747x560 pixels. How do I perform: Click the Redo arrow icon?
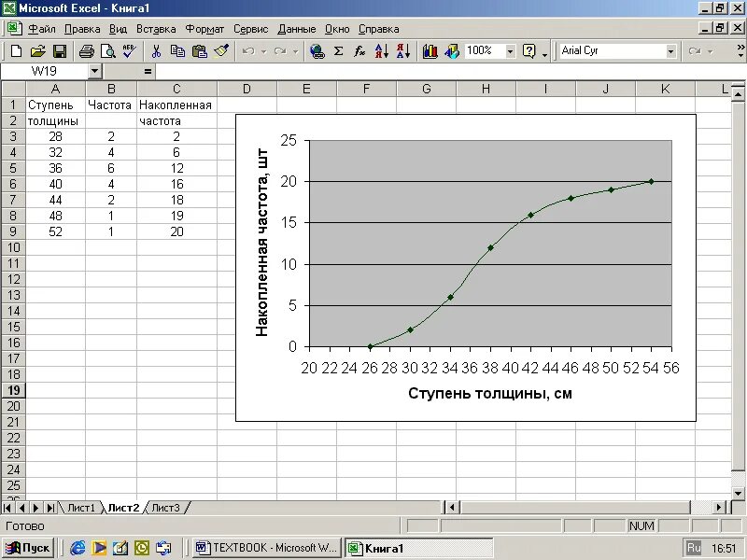281,51
